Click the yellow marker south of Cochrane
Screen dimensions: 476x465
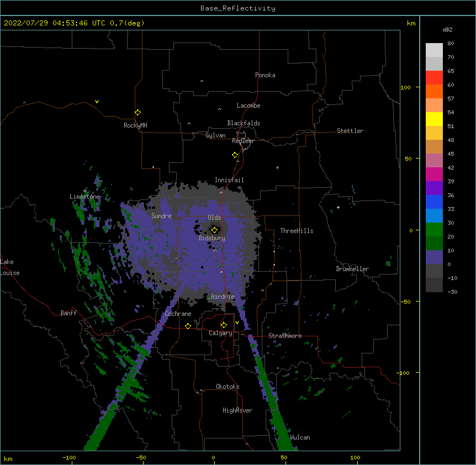[188, 326]
